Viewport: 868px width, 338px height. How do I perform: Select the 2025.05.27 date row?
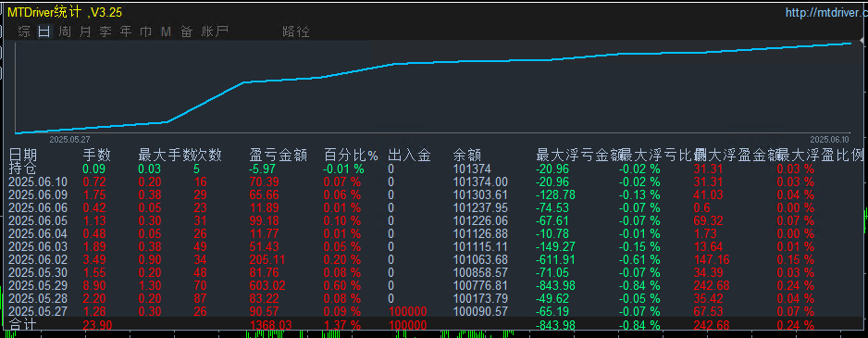tap(38, 311)
